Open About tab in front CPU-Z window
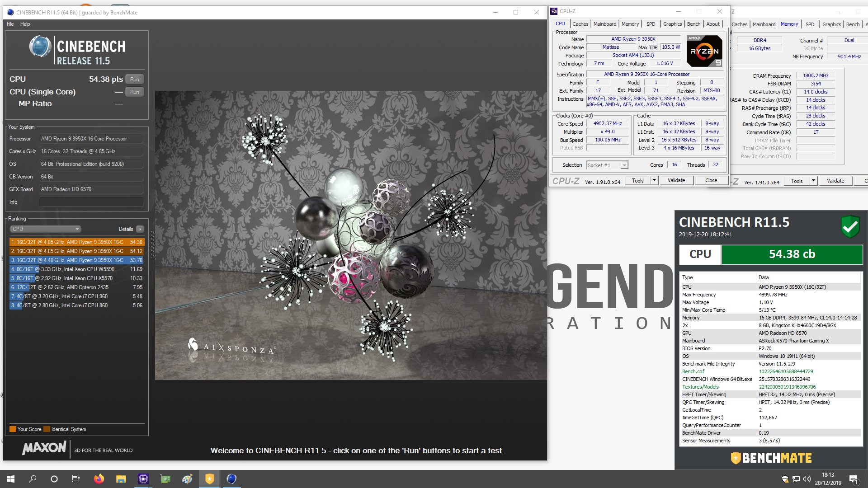Image resolution: width=868 pixels, height=488 pixels. pyautogui.click(x=713, y=24)
